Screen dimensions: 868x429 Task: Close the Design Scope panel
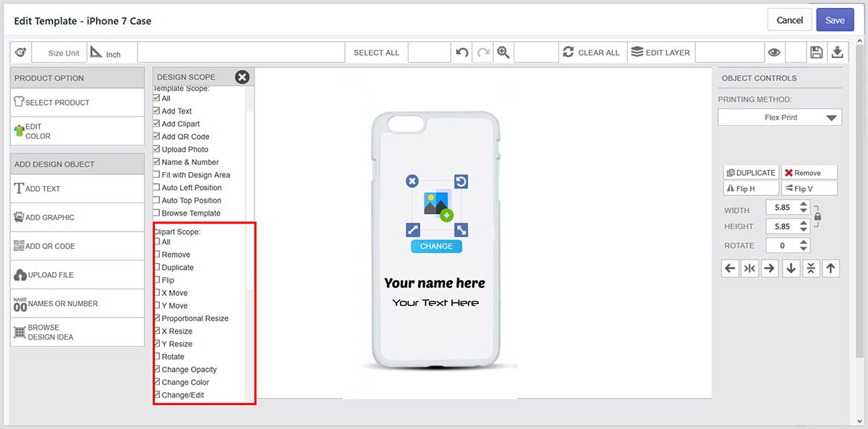pyautogui.click(x=242, y=77)
